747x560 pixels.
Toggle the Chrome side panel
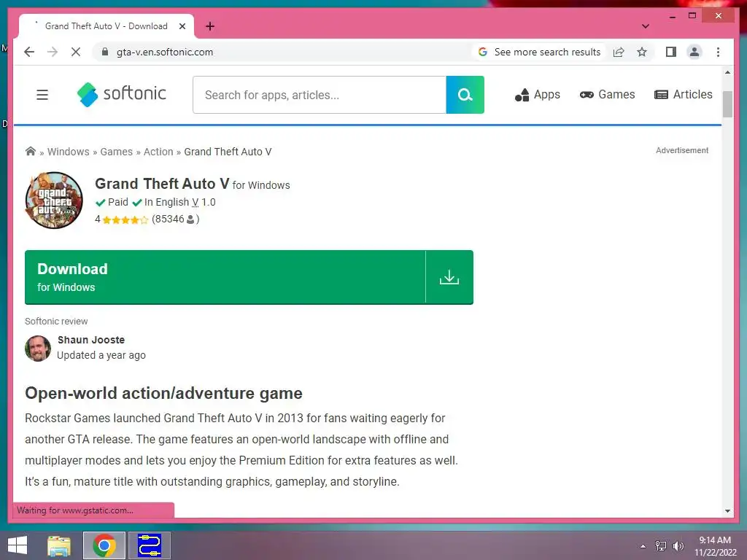[671, 52]
